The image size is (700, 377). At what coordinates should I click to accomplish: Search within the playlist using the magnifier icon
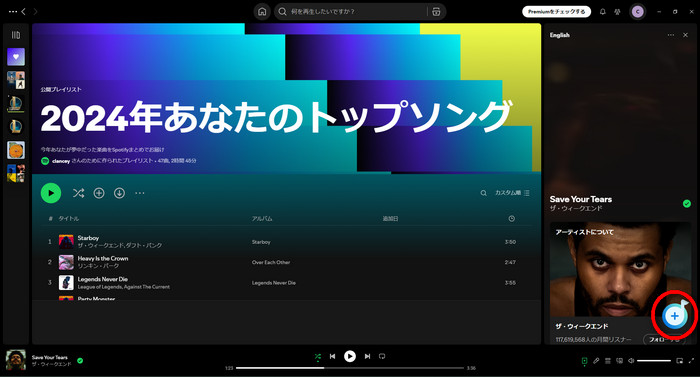tap(483, 193)
